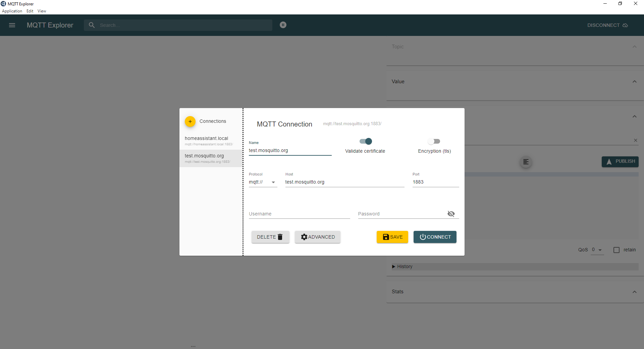Open the hamburger menu in header
Screen dimensions: 644x349
pos(12,25)
